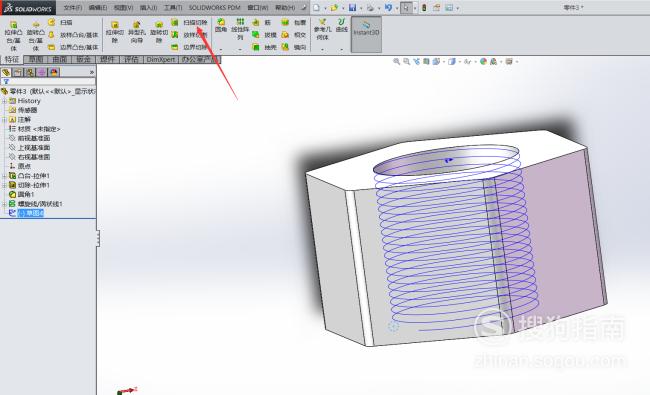This screenshot has height=395, width=650.
Task: Expand the 凸台-拉伸1 feature node
Action: 5,176
